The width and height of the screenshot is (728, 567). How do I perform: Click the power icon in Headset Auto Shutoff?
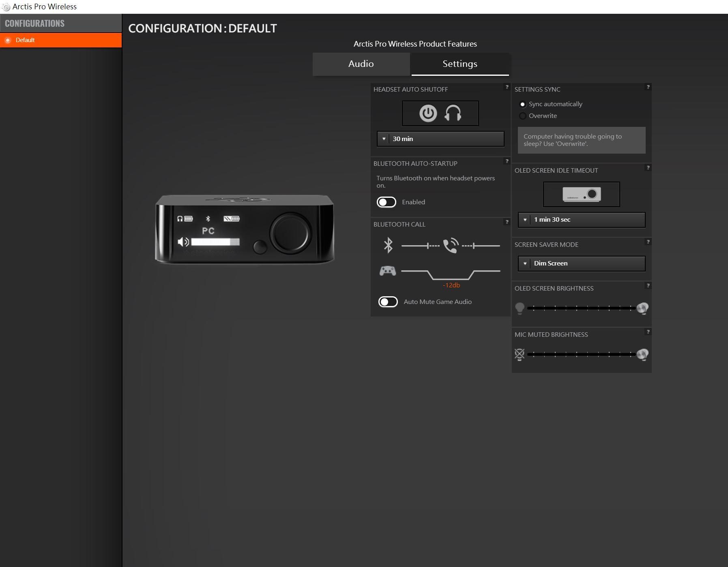[428, 113]
